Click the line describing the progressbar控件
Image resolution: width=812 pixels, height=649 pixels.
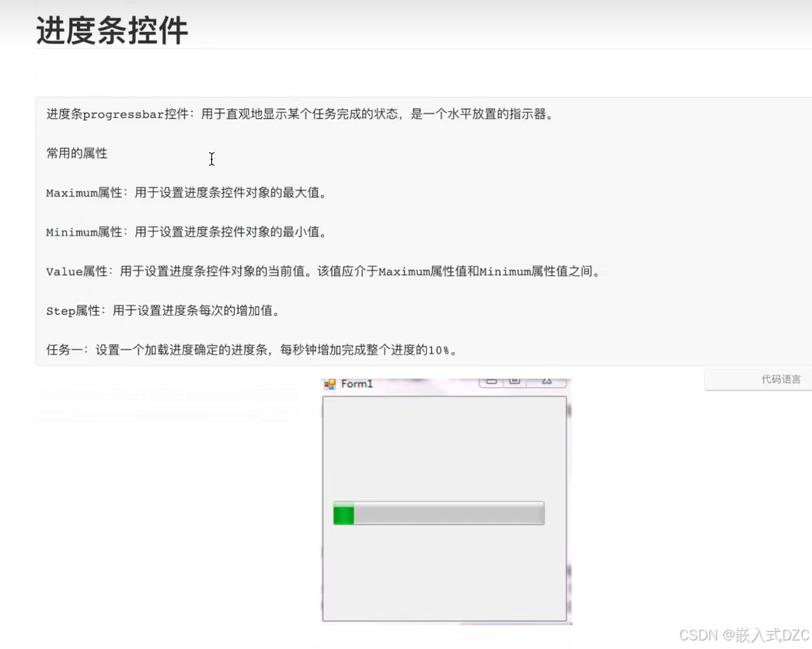(x=300, y=114)
